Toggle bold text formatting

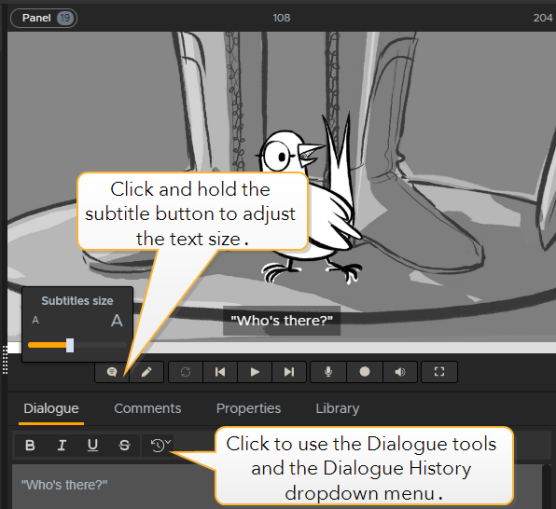30,445
